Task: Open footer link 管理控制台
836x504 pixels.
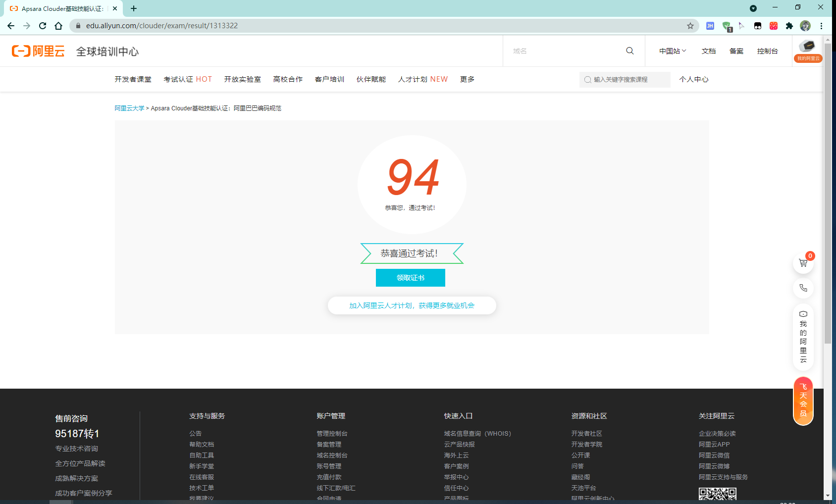Action: (332, 434)
